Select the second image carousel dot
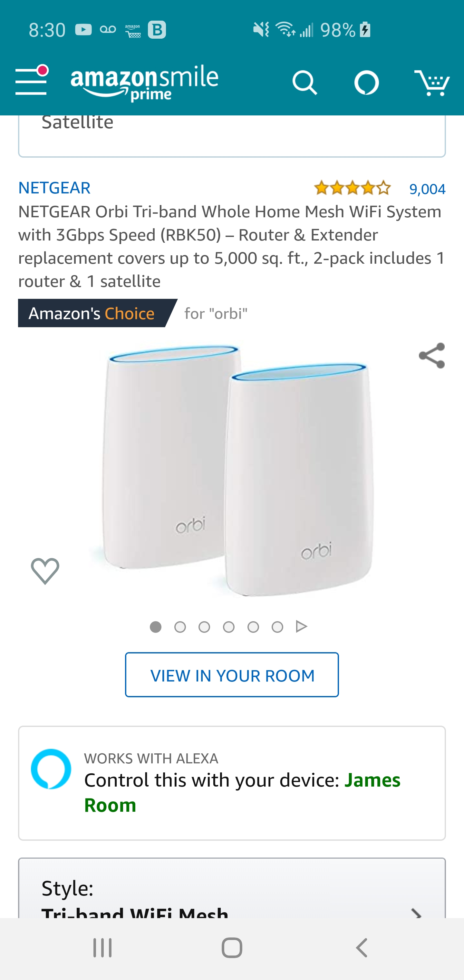Image resolution: width=464 pixels, height=980 pixels. click(x=180, y=627)
